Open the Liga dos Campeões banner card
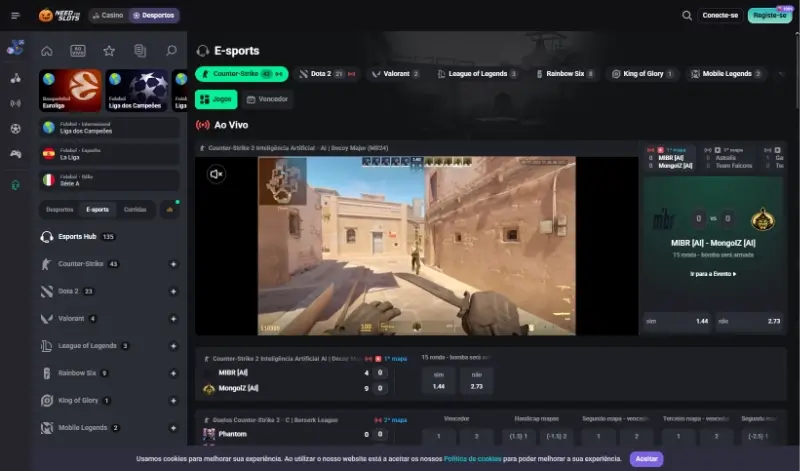 137,90
